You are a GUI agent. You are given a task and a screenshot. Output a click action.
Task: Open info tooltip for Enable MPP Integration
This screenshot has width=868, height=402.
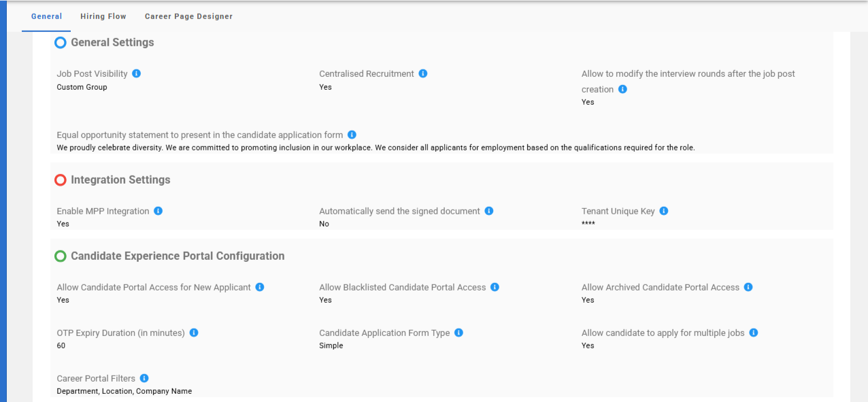[x=158, y=211]
